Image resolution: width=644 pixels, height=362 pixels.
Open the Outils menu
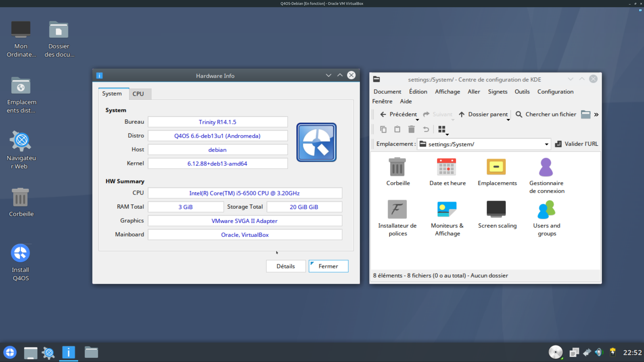coord(522,92)
